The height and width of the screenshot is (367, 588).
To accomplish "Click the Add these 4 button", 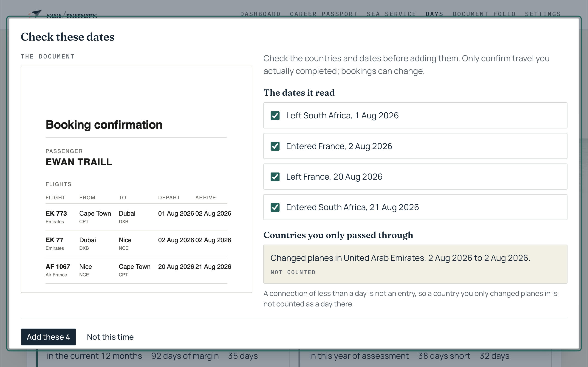I will 48,337.
